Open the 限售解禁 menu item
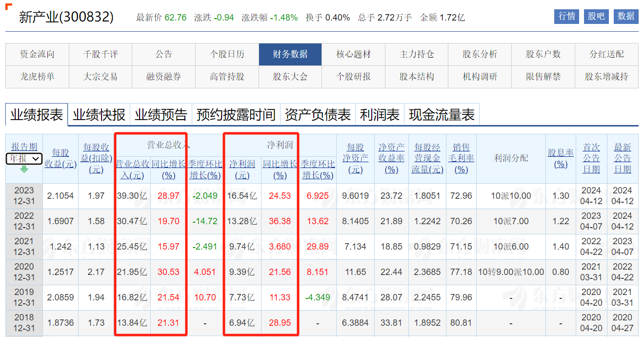This screenshot has height=337, width=644. click(543, 77)
